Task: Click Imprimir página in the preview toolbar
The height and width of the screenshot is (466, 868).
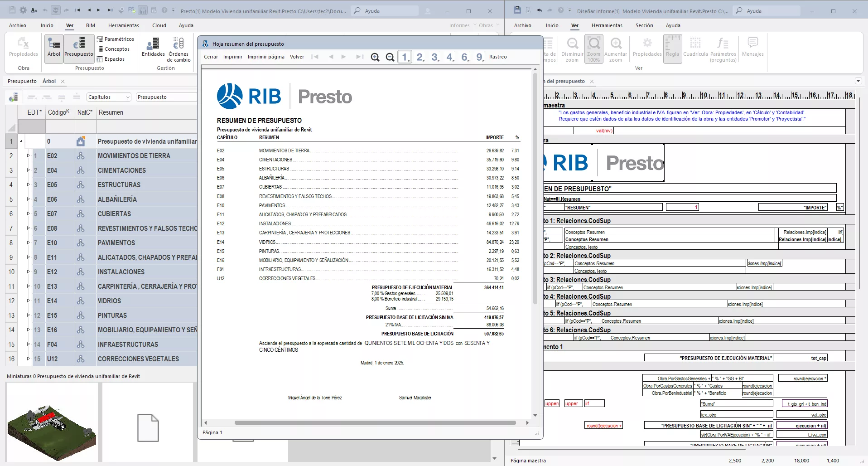Action: (x=266, y=57)
